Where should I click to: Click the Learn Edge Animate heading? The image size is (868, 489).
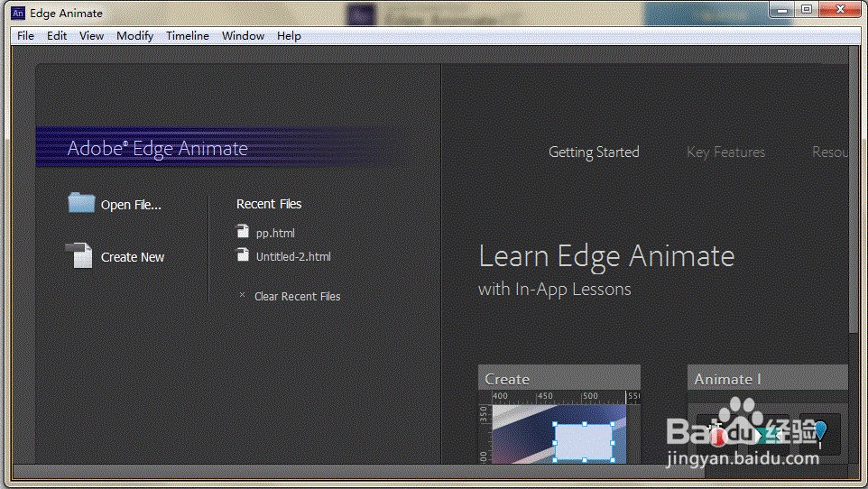[x=606, y=257]
